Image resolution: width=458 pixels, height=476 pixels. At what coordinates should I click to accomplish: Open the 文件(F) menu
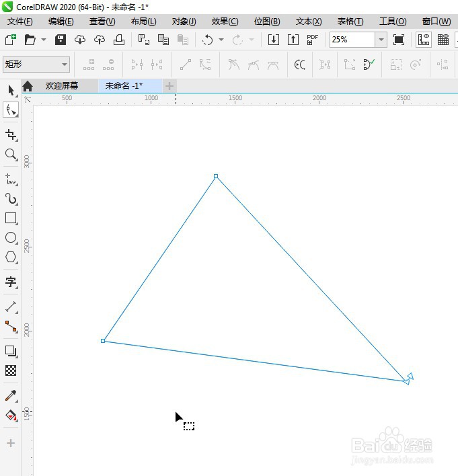tap(20, 22)
